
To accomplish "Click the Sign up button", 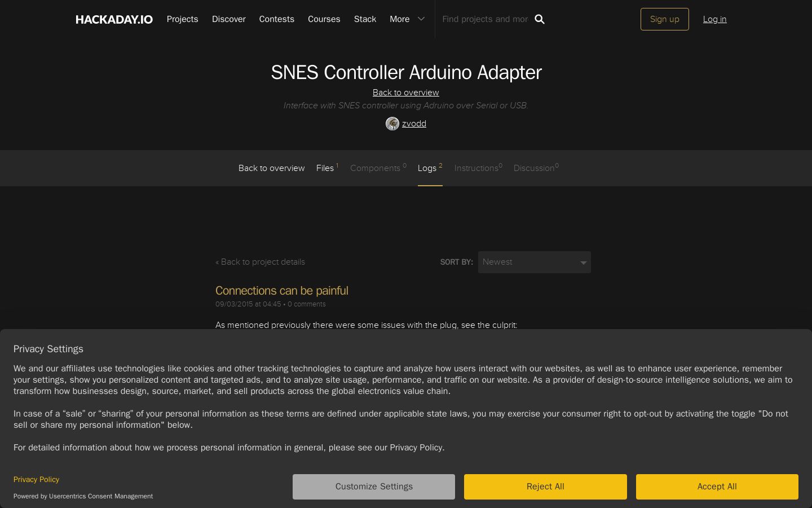I will coord(665,19).
